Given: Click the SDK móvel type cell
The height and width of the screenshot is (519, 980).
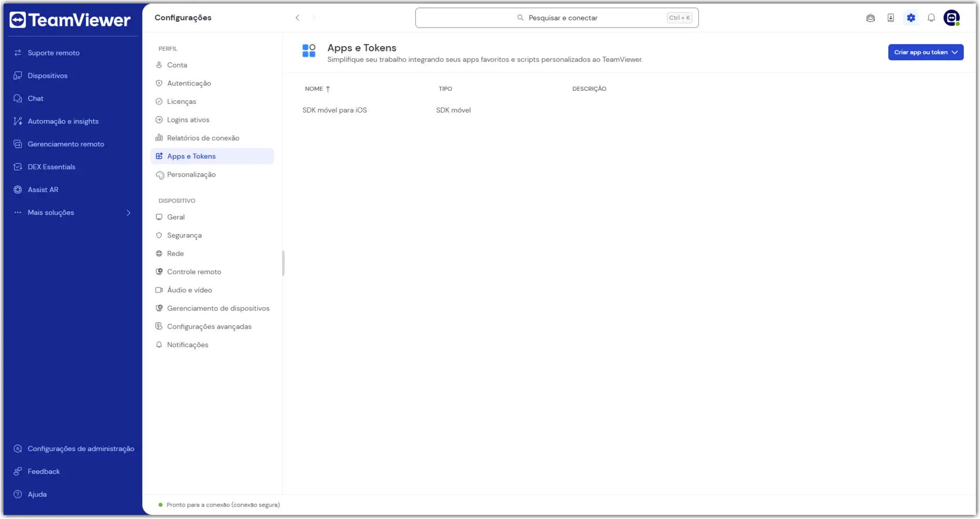Looking at the screenshot, I should tap(453, 110).
